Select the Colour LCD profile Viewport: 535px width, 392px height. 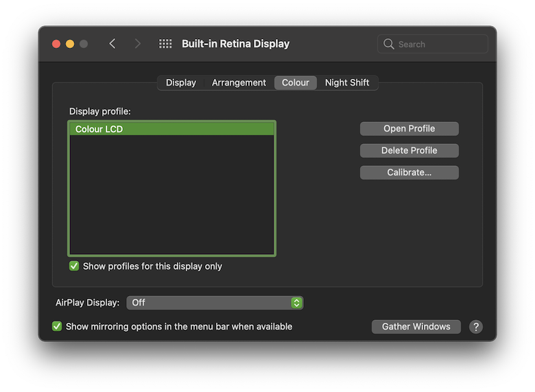click(171, 129)
